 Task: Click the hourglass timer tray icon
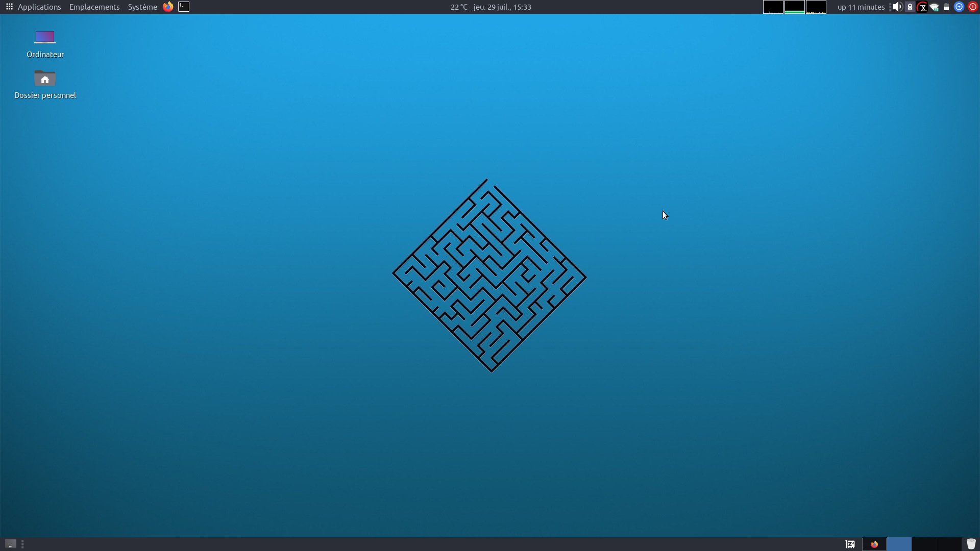[x=922, y=7]
